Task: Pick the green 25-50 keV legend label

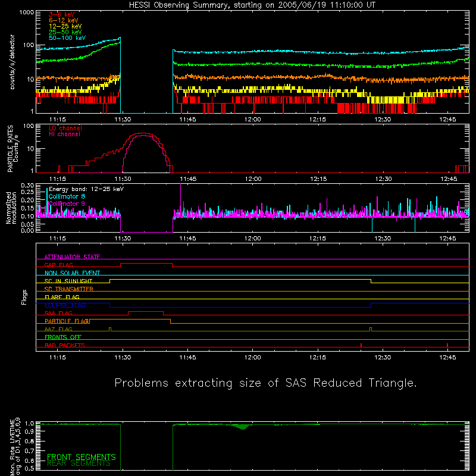Action: pyautogui.click(x=65, y=32)
